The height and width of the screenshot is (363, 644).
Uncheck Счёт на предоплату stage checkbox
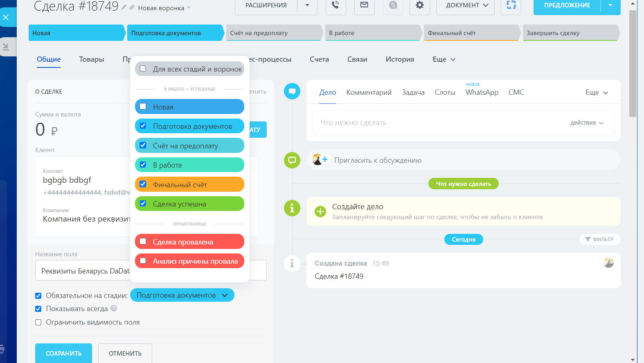click(143, 146)
